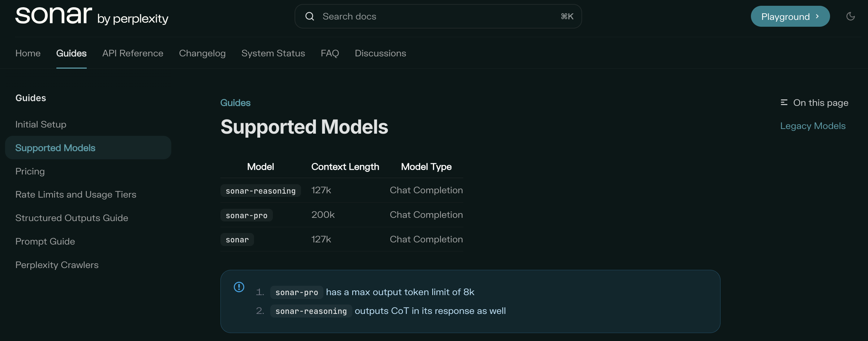Go to the Home tab

(x=28, y=53)
